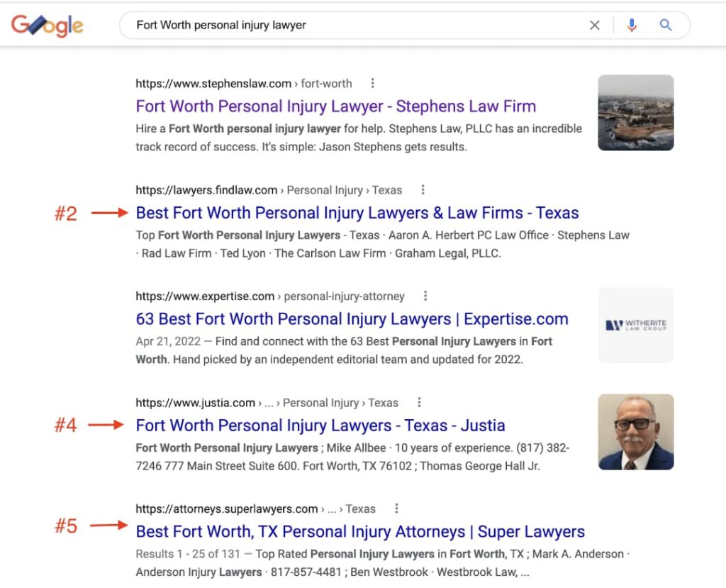Click the www.expertise.com URL breadcrumb
This screenshot has height=588, width=726.
click(270, 296)
